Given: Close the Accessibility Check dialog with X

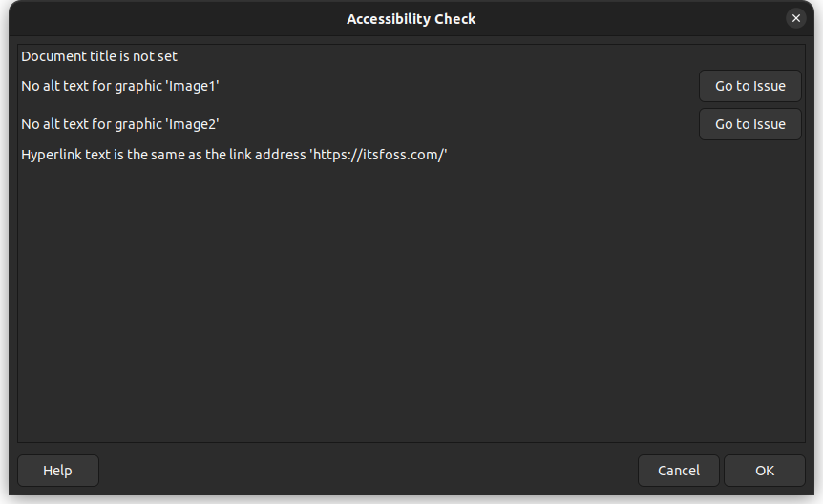Looking at the screenshot, I should (795, 18).
